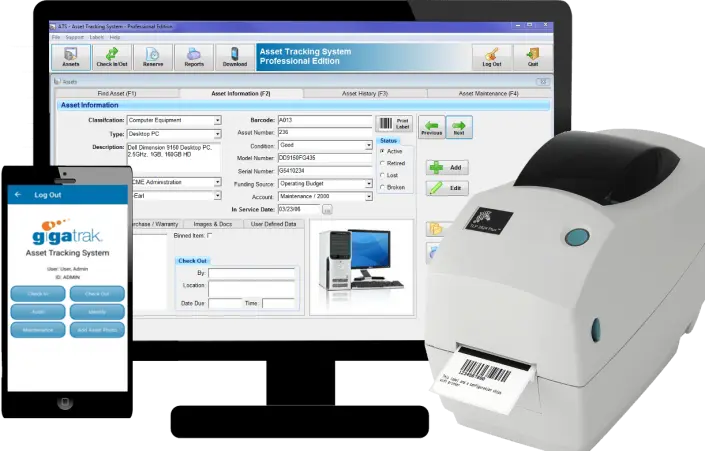
Task: Go to Next asset with green arrow
Action: [459, 127]
